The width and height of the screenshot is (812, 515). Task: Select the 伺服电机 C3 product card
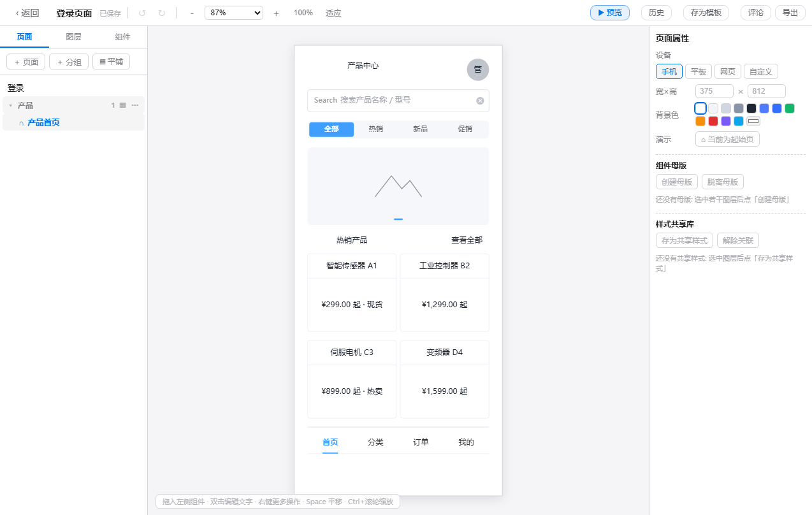point(352,379)
